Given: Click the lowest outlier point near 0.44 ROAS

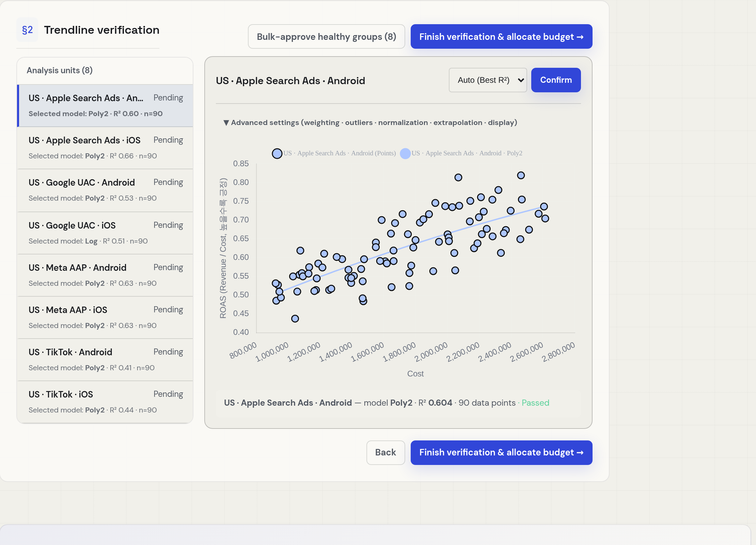Looking at the screenshot, I should coord(295,318).
